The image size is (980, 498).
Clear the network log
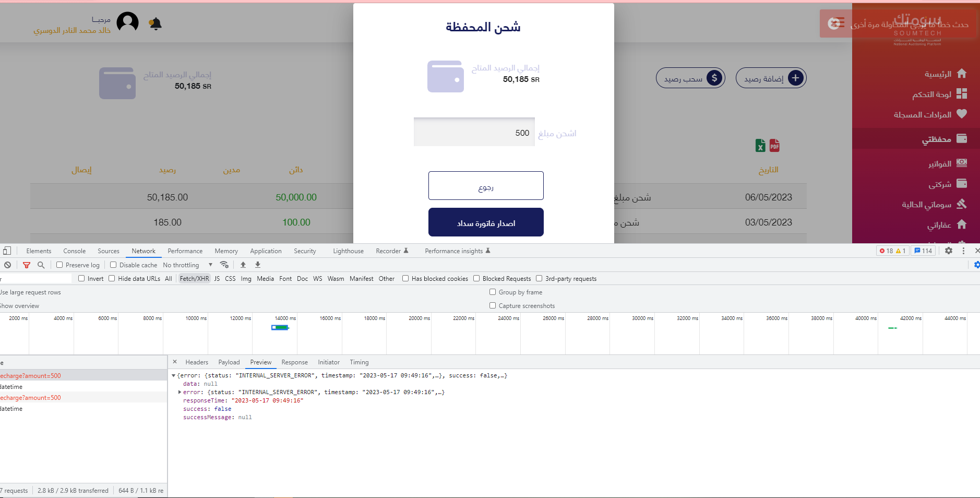tap(8, 265)
